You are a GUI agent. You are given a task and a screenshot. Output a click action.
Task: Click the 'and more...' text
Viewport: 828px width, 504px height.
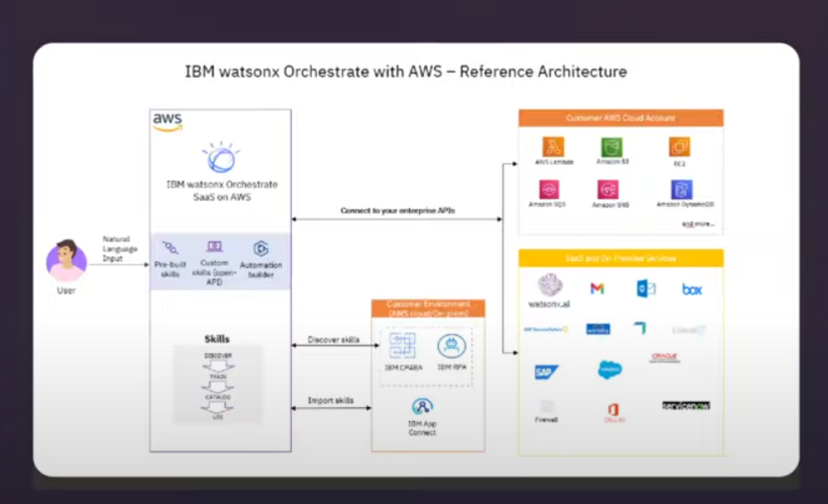pyautogui.click(x=698, y=224)
